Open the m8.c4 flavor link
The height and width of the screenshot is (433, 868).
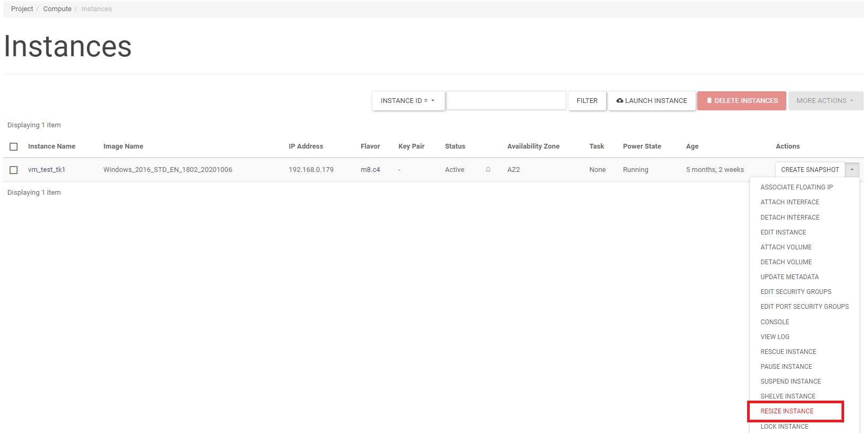(370, 170)
